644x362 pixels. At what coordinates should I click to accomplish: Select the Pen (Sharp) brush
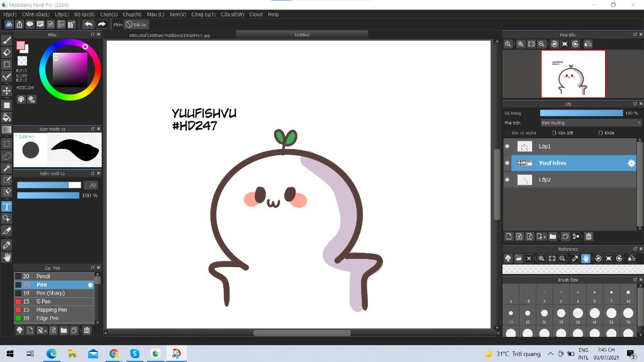[54, 293]
